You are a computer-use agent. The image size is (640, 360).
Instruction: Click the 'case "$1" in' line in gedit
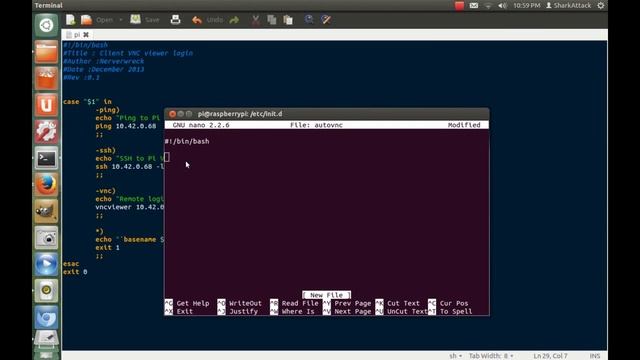pyautogui.click(x=87, y=102)
